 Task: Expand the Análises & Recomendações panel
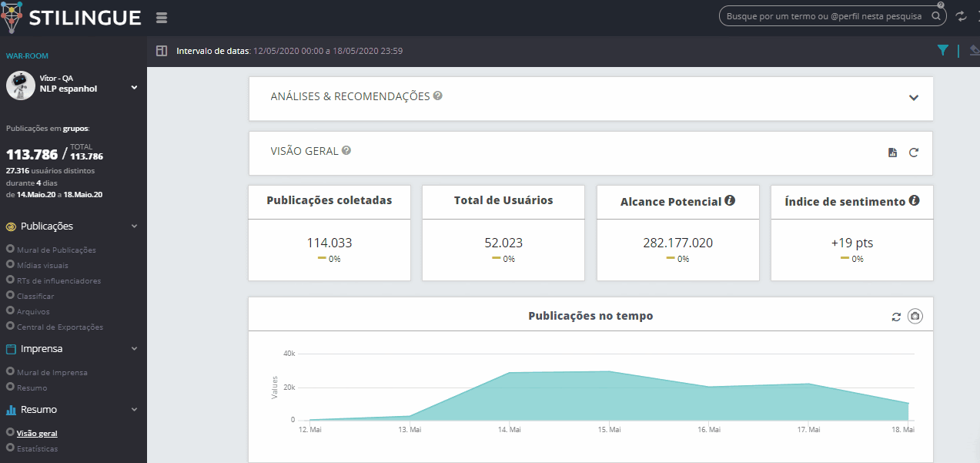click(x=914, y=98)
